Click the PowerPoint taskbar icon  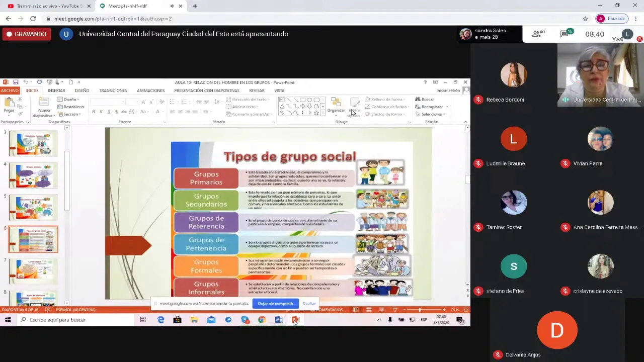(x=295, y=320)
